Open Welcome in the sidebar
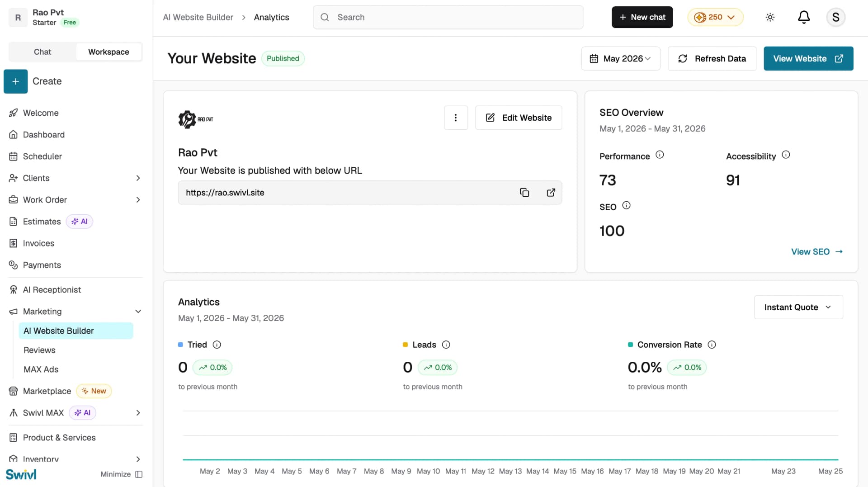868x487 pixels. pos(41,113)
